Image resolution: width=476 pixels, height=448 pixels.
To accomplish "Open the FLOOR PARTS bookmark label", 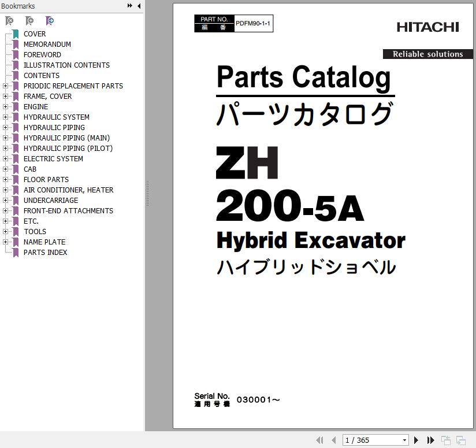I will [x=46, y=180].
